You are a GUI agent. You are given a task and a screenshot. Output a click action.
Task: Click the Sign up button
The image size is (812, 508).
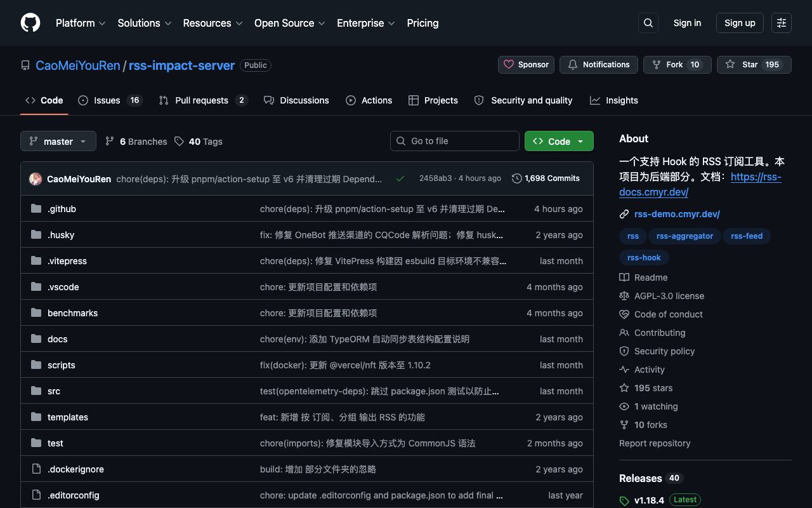pyautogui.click(x=740, y=23)
